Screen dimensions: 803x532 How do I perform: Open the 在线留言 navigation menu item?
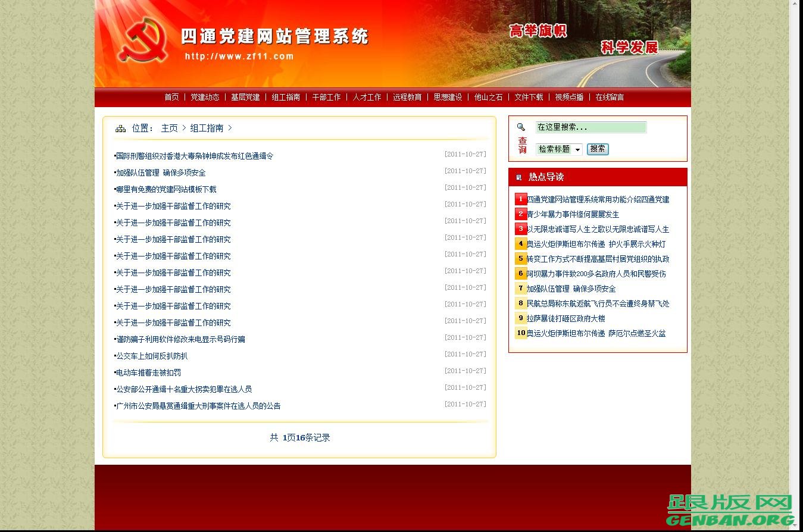(610, 97)
